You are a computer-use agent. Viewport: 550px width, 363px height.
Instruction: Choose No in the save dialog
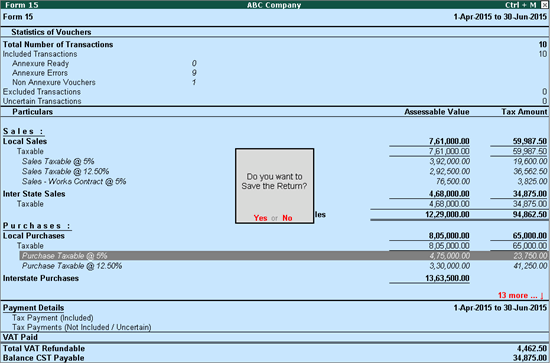click(x=287, y=218)
